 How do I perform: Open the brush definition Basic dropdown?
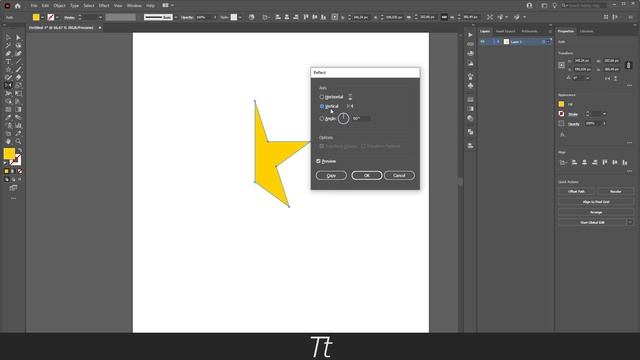point(176,17)
